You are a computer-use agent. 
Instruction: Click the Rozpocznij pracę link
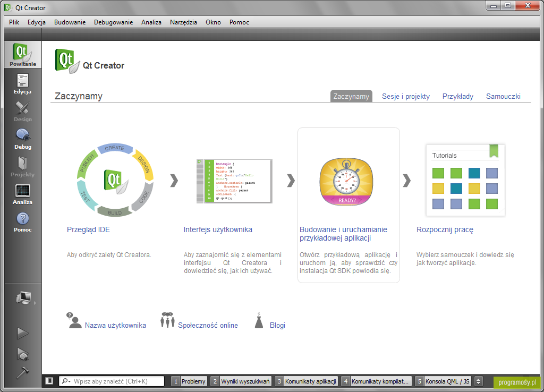pyautogui.click(x=445, y=229)
